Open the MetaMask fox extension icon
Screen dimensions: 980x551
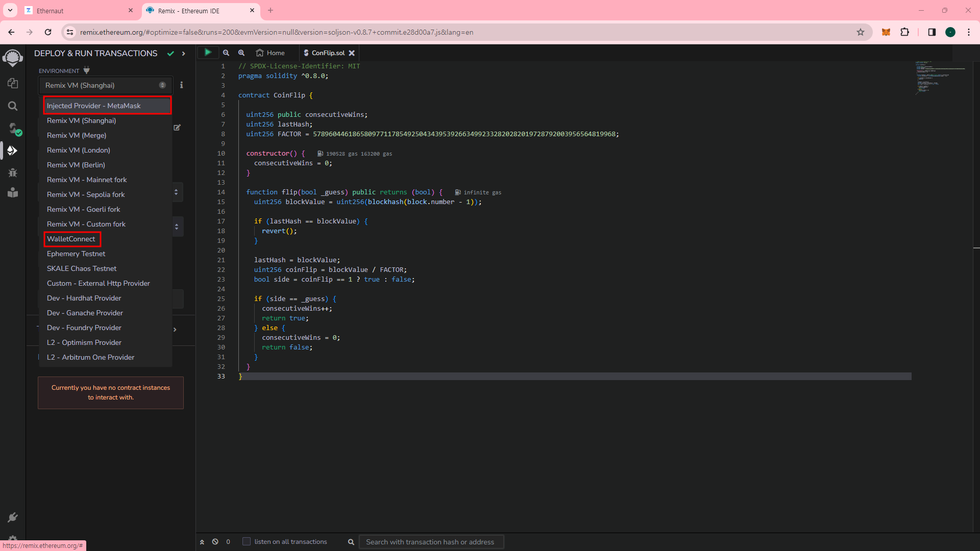(886, 32)
